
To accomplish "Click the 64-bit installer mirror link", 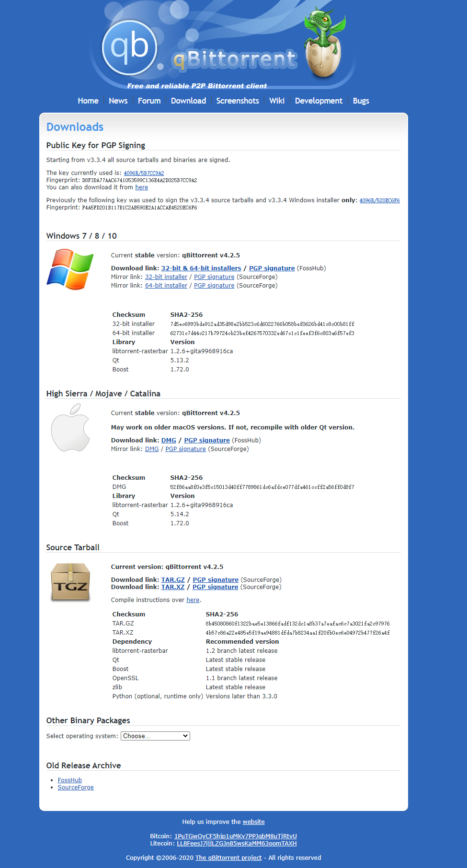I will pyautogui.click(x=166, y=286).
